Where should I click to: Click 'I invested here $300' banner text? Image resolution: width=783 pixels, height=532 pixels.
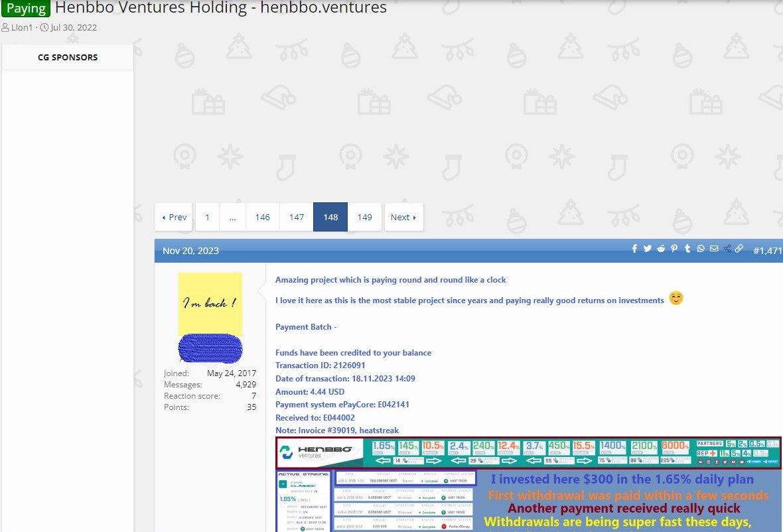(622, 479)
